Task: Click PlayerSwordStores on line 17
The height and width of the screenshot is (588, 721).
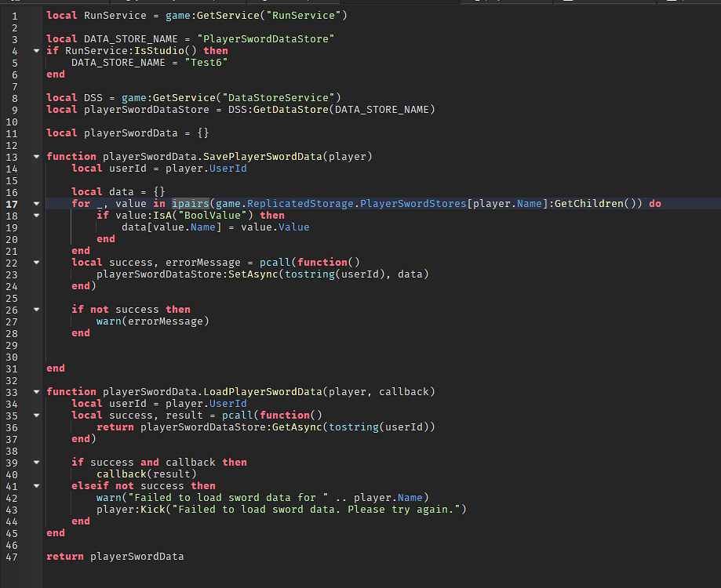Action: tap(413, 204)
